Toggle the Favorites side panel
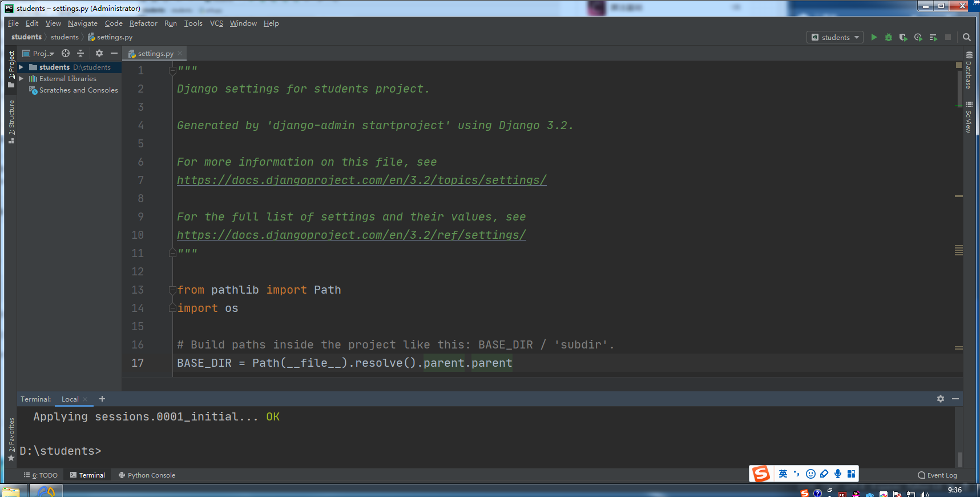 point(11,439)
